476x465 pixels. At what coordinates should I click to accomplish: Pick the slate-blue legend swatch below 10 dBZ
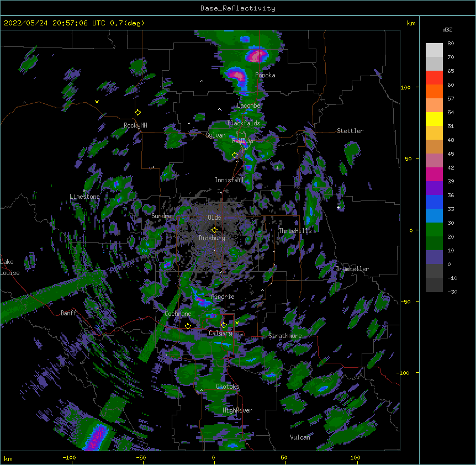pyautogui.click(x=434, y=257)
